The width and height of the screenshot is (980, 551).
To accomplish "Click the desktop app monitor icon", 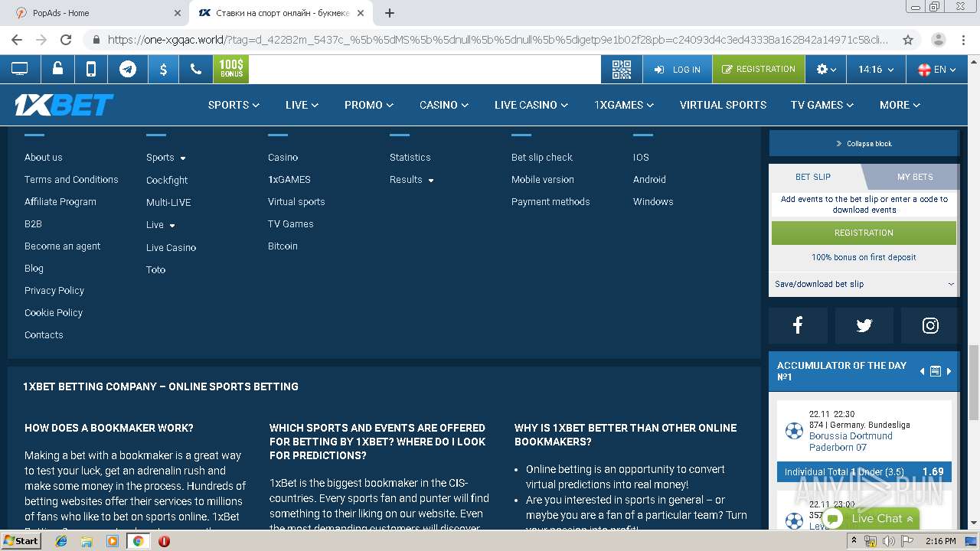I will click(x=20, y=69).
